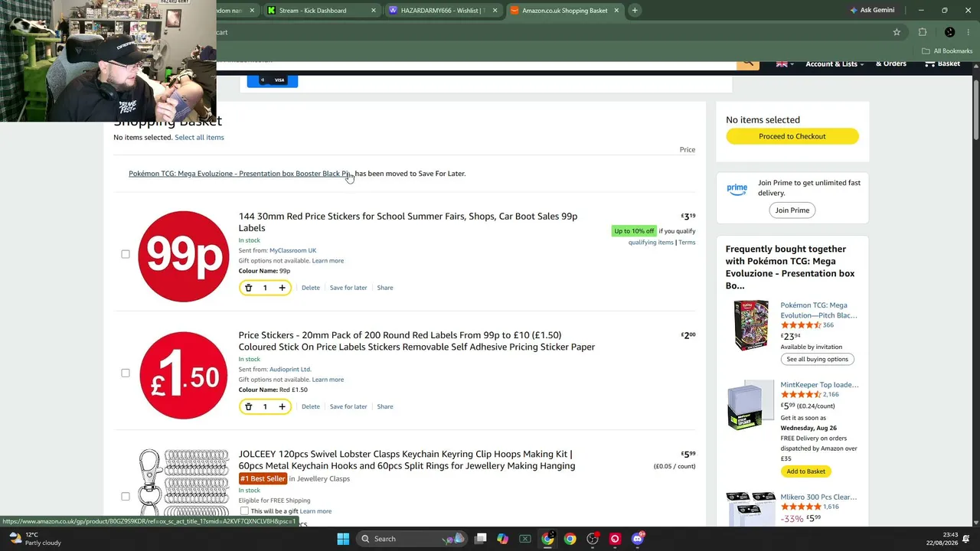This screenshot has height=551, width=980.
Task: Select the Amazon.co.uk Shopping Basket tab
Action: 565,11
